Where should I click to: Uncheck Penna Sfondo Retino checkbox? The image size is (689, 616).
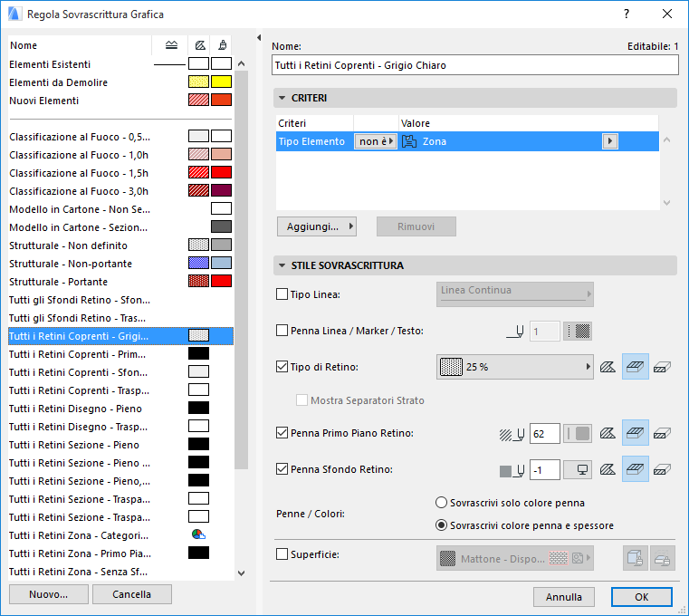pos(282,468)
